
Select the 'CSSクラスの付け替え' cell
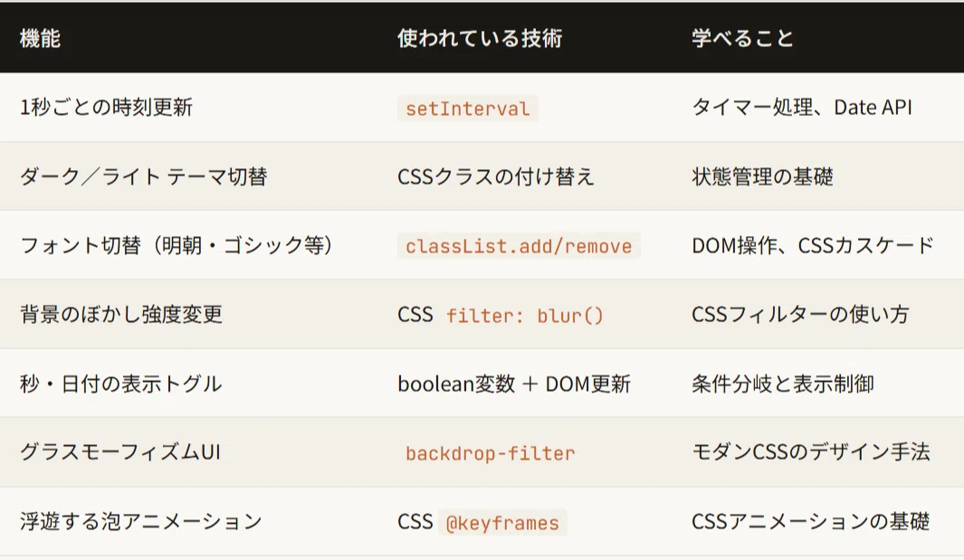[495, 176]
